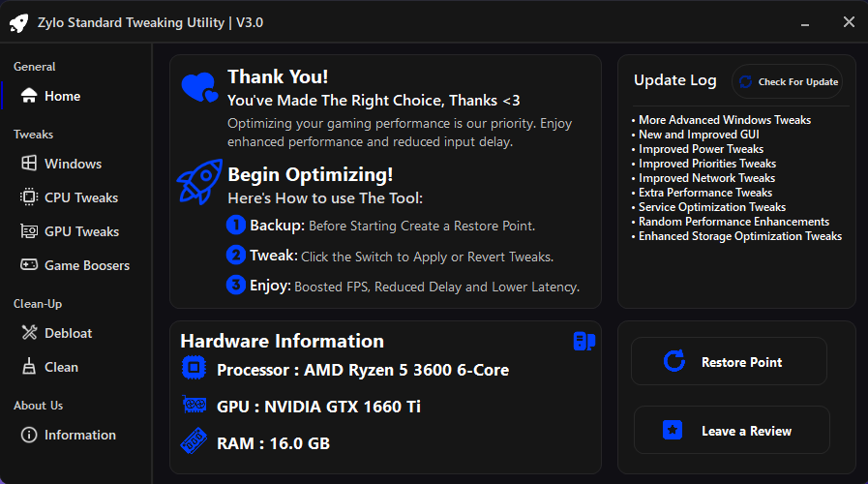Click the computer icon in Hardware Information header
This screenshot has height=484, width=868.
[x=584, y=341]
